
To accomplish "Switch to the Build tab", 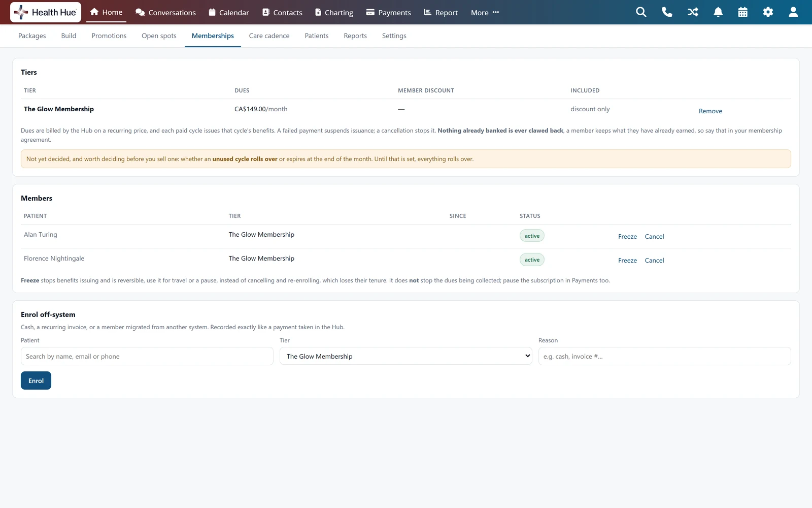I will point(69,36).
